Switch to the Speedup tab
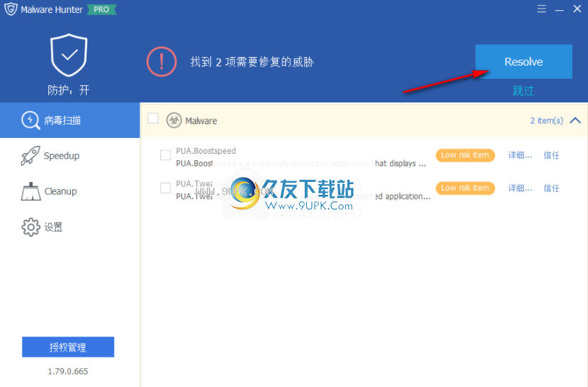The height and width of the screenshot is (387, 588). [x=70, y=156]
